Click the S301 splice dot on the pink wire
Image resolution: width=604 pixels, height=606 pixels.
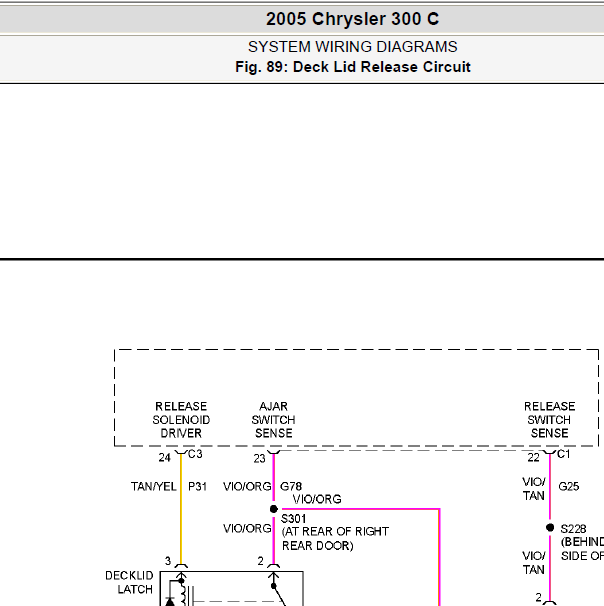[274, 509]
